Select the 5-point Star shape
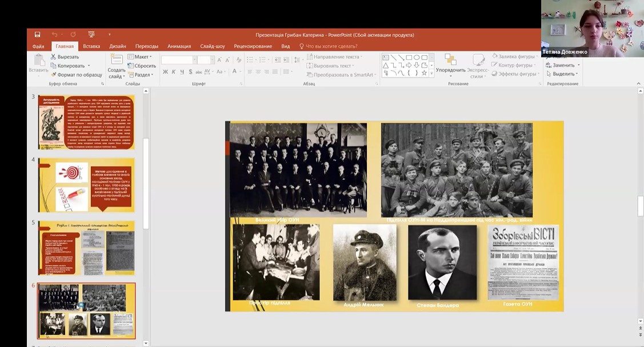 [424, 73]
